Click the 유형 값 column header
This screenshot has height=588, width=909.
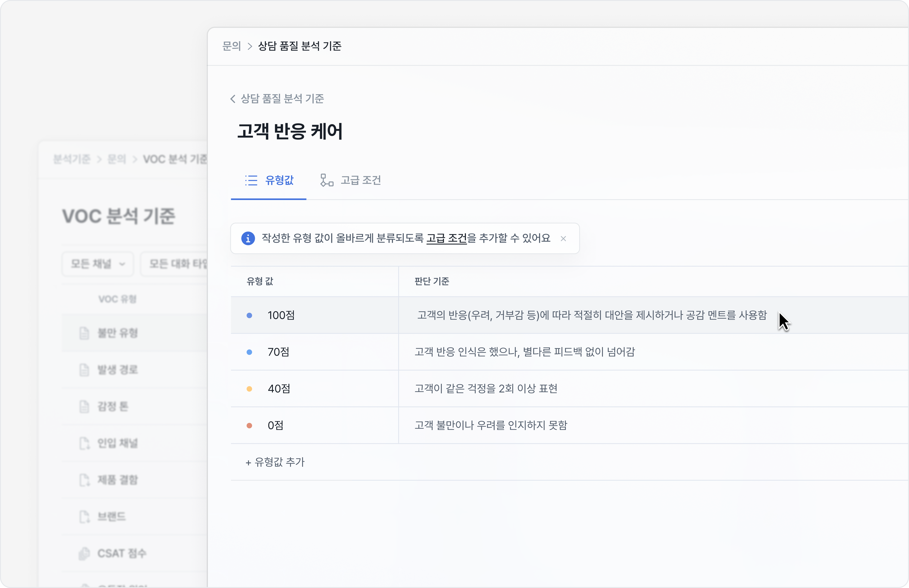pos(260,281)
